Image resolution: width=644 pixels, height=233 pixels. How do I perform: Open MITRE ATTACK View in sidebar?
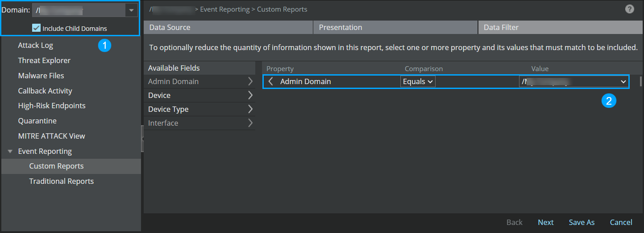pos(51,136)
